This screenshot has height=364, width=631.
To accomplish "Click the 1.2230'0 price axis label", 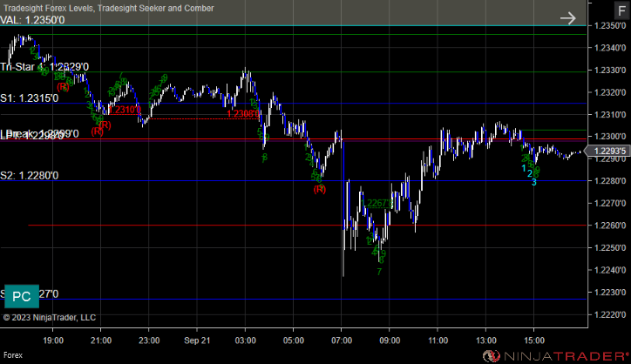I will coord(610,292).
